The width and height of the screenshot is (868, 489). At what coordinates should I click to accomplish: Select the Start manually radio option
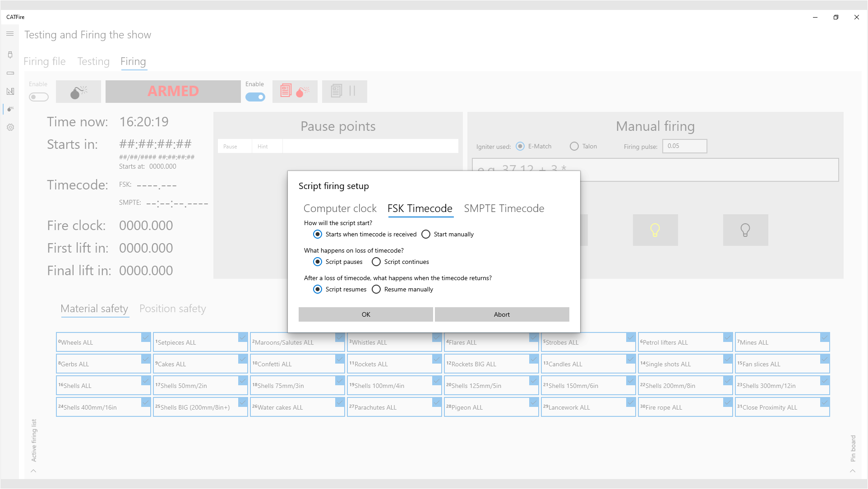point(426,234)
